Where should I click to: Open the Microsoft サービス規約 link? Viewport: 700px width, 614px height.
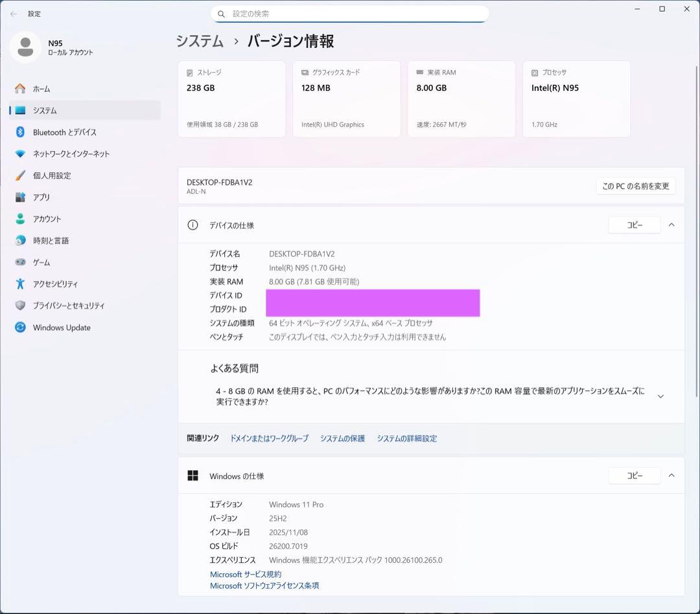pyautogui.click(x=246, y=574)
